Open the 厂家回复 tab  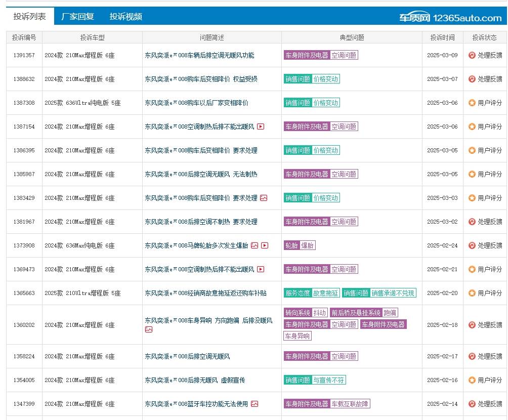tap(78, 17)
